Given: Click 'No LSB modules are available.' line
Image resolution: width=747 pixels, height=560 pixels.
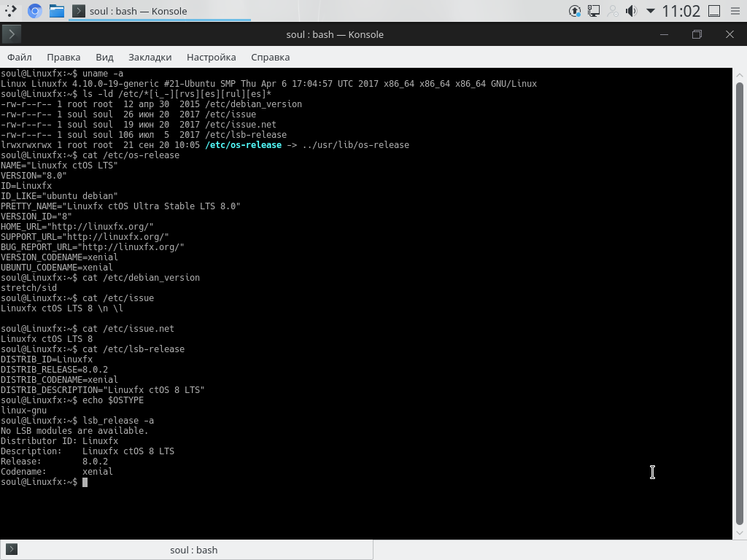Looking at the screenshot, I should [x=74, y=430].
